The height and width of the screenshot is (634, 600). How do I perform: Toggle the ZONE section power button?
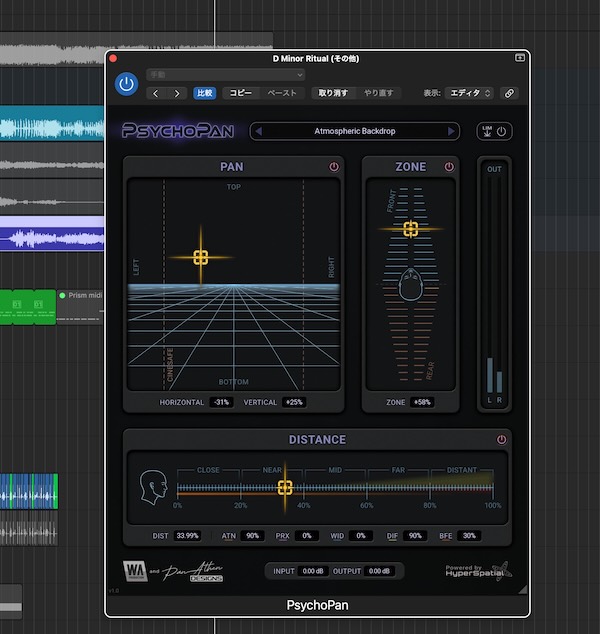click(449, 167)
